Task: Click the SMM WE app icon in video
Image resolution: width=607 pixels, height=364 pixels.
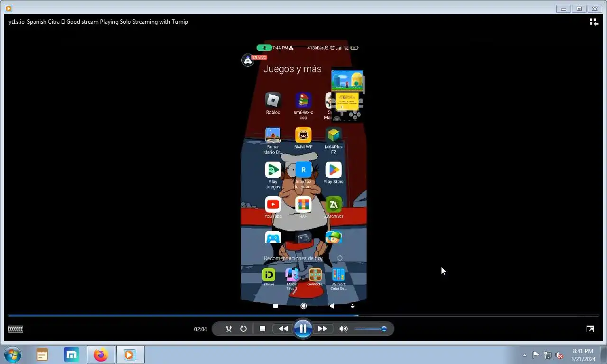Action: click(303, 135)
